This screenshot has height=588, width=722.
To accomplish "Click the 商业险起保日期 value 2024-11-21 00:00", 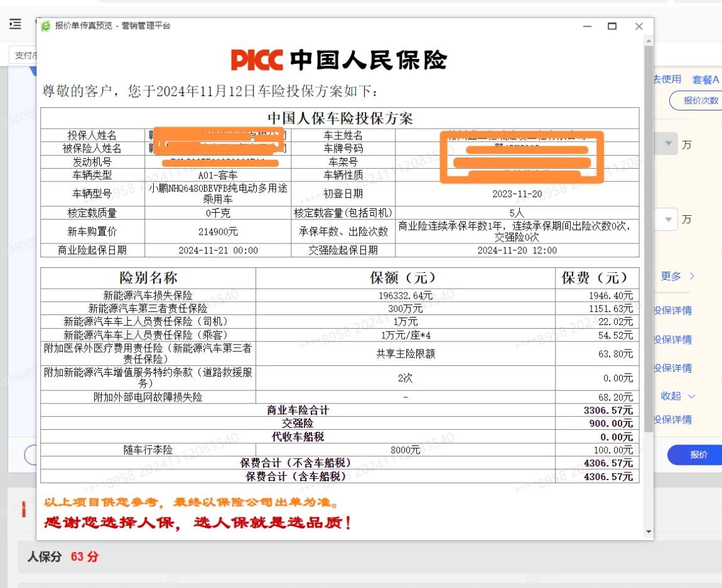I will 218,250.
